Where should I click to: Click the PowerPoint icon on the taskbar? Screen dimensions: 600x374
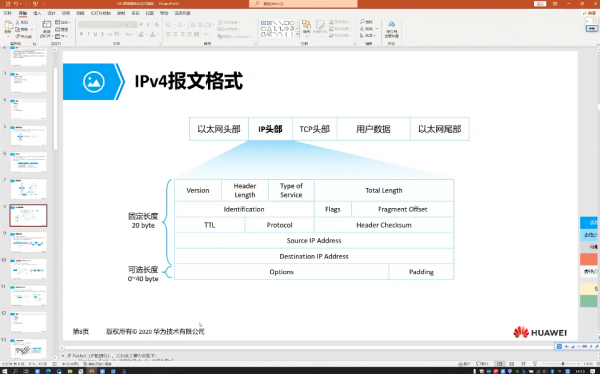[x=91, y=371]
